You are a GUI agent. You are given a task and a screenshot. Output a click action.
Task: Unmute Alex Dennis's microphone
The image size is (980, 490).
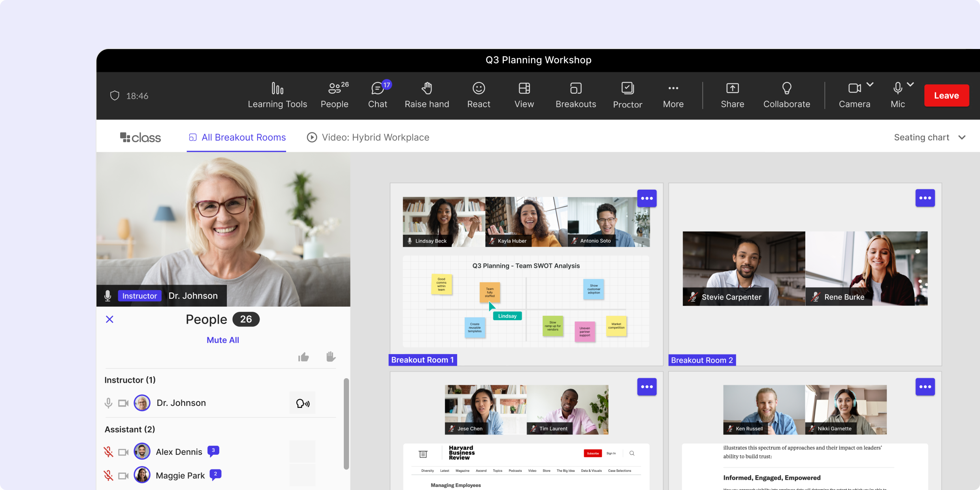point(108,451)
